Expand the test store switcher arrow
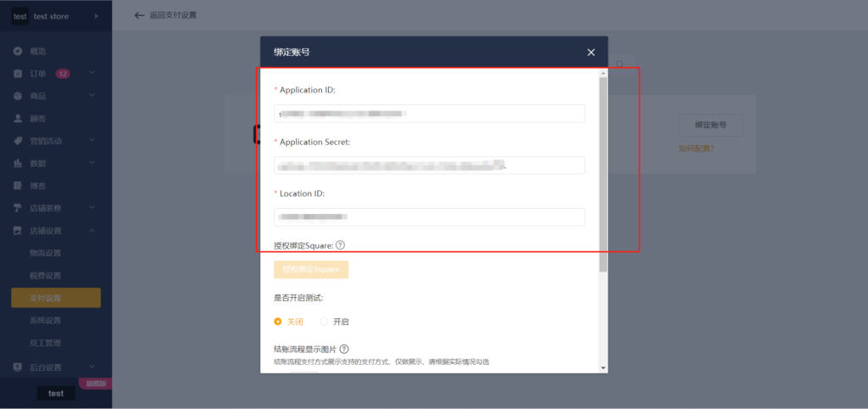 (97, 16)
